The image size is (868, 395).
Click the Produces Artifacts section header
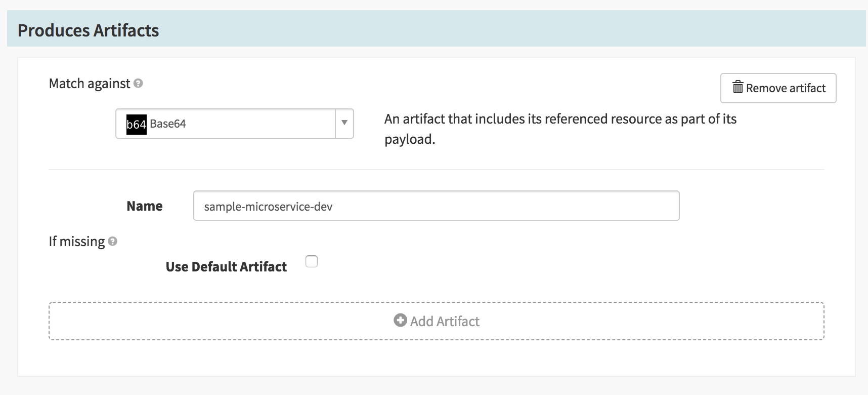pyautogui.click(x=89, y=30)
